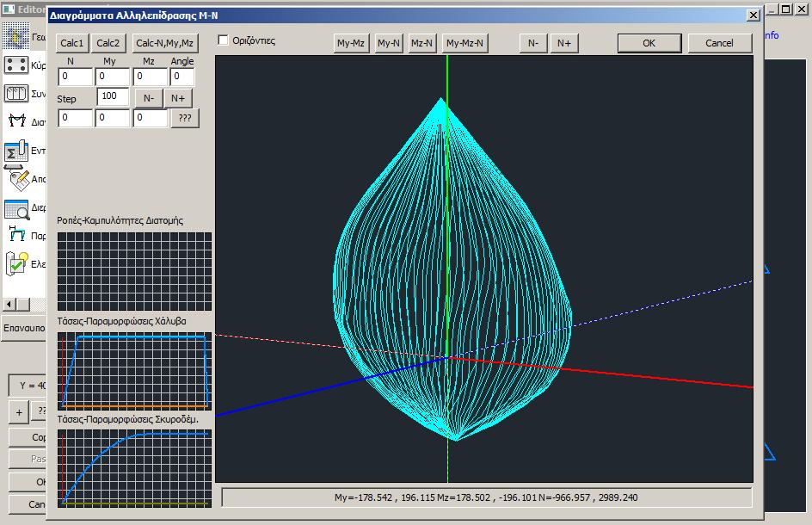The image size is (812, 525).
Task: Confirm dialog with the OK button
Action: [649, 43]
